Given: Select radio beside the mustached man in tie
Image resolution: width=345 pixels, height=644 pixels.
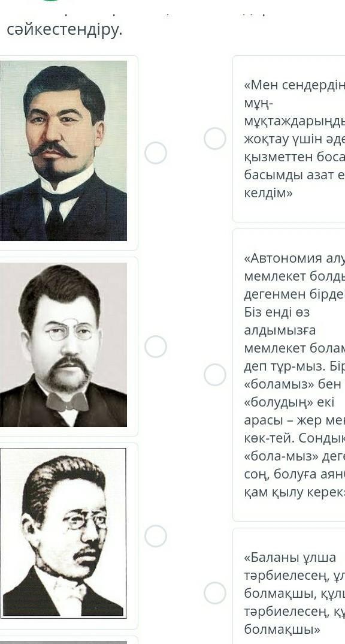Looking at the screenshot, I should click(156, 153).
